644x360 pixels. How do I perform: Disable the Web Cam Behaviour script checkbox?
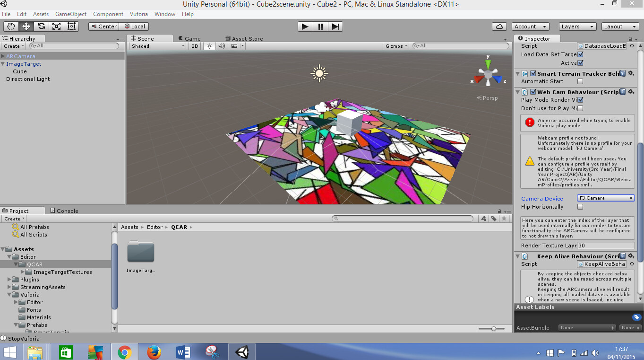533,92
